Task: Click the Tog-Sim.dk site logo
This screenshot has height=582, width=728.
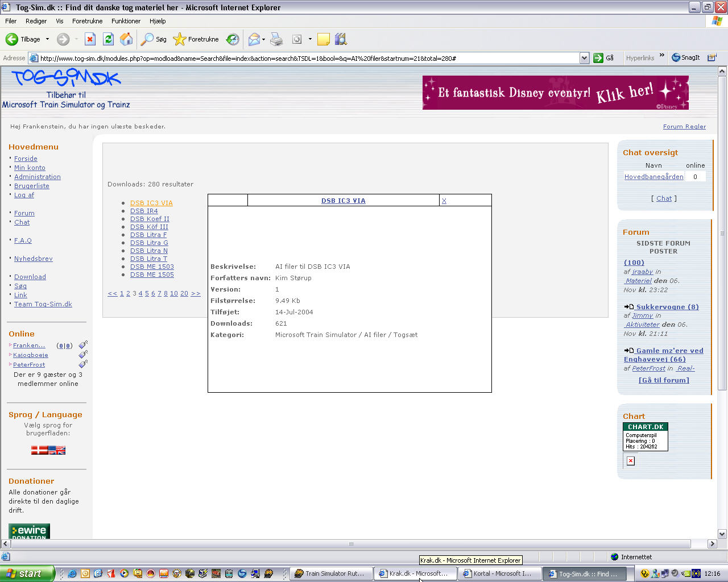Action: (x=66, y=77)
